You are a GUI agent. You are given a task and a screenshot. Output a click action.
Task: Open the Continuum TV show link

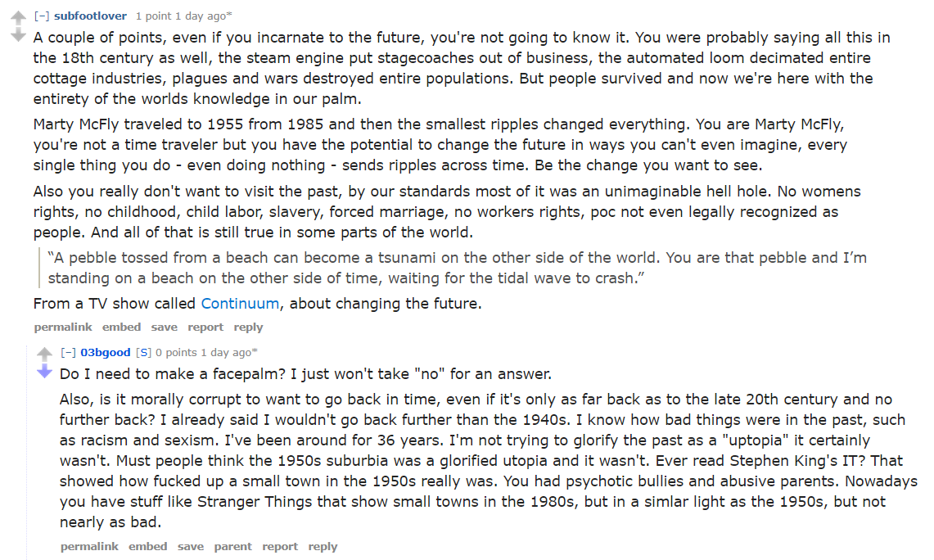(240, 303)
